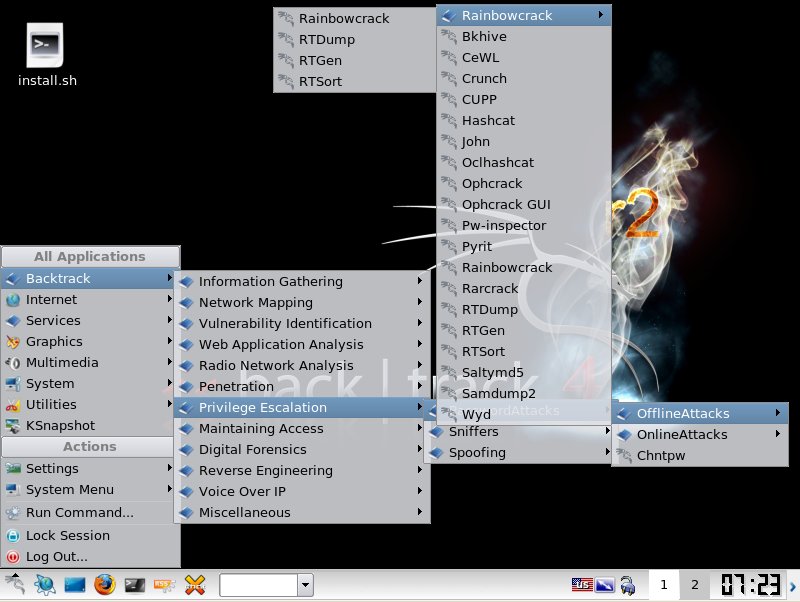Click the dragon icon beside Hashcat
Viewport: 800px width, 602px height.
point(449,121)
